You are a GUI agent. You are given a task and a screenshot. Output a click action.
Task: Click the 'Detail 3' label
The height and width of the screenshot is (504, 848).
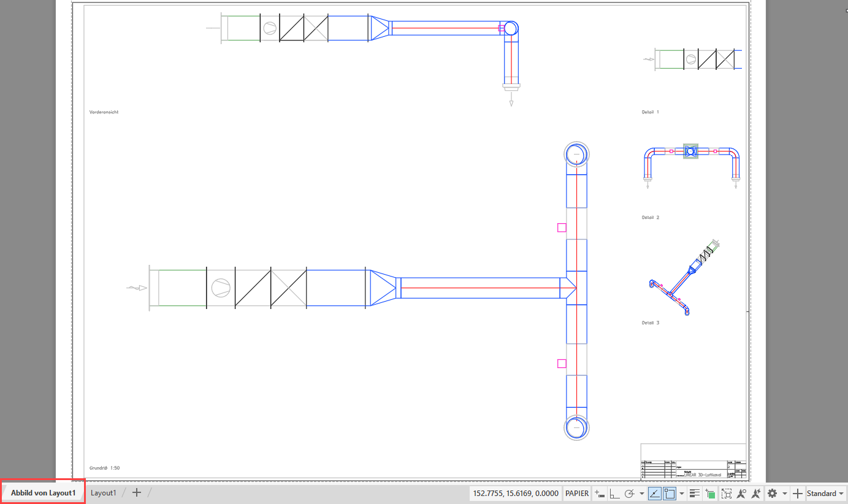click(651, 323)
